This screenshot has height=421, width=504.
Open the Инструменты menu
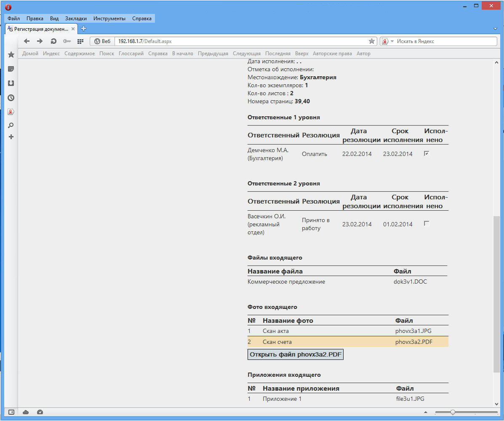[x=109, y=19]
